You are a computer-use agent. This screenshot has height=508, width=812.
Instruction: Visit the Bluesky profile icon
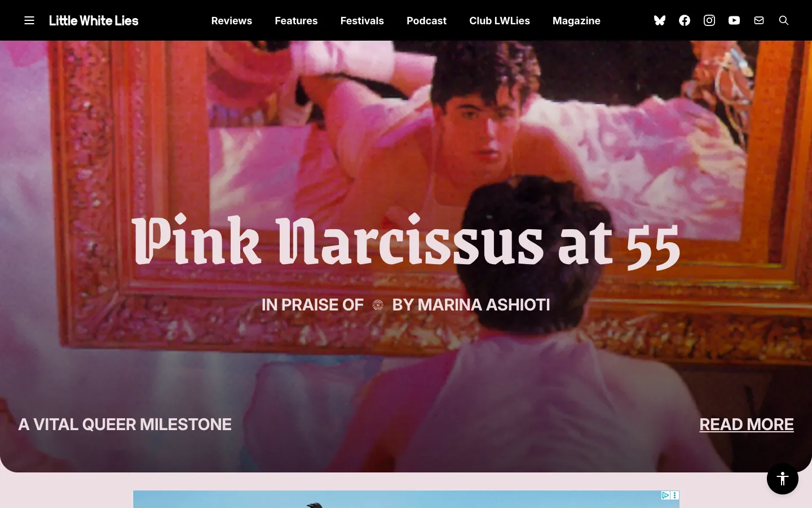coord(660,20)
